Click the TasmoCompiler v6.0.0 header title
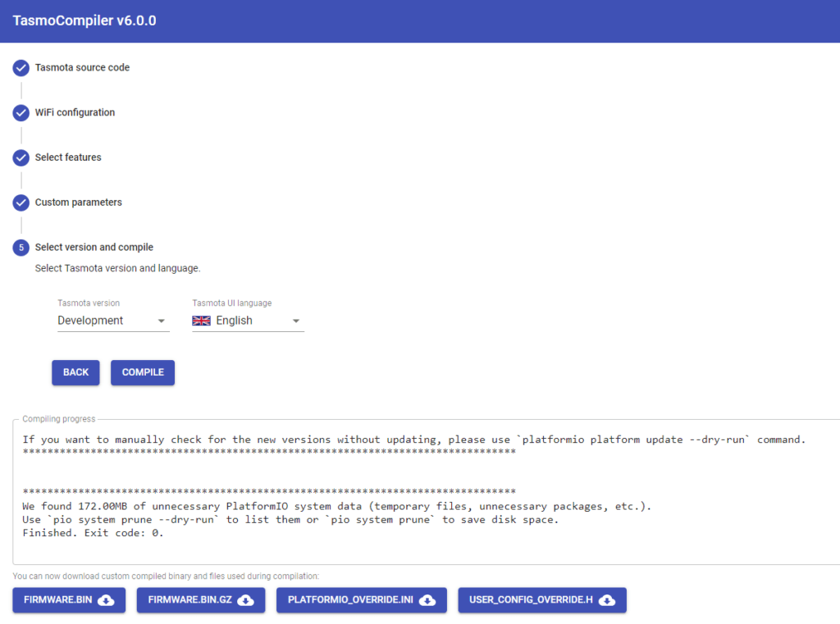The width and height of the screenshot is (840, 624). click(x=84, y=20)
